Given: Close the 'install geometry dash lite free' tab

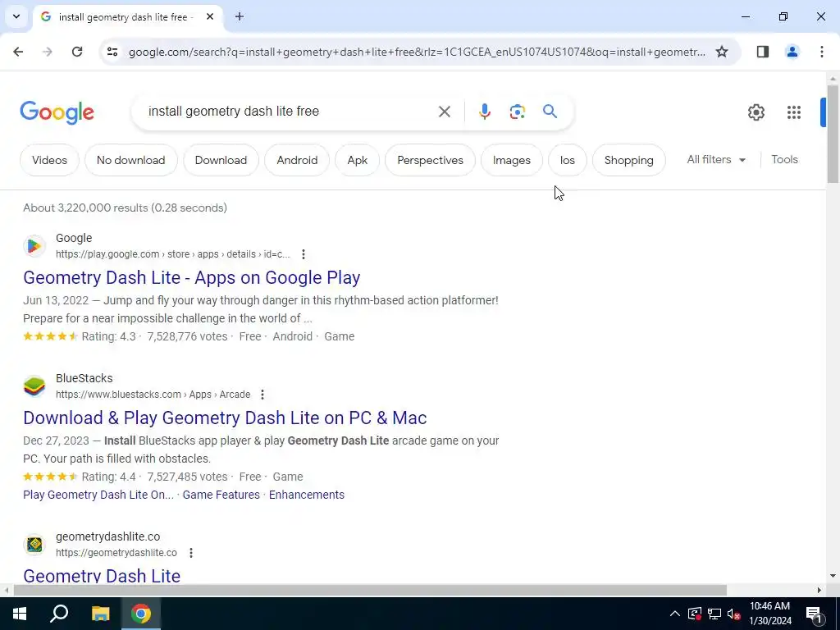Looking at the screenshot, I should [210, 16].
